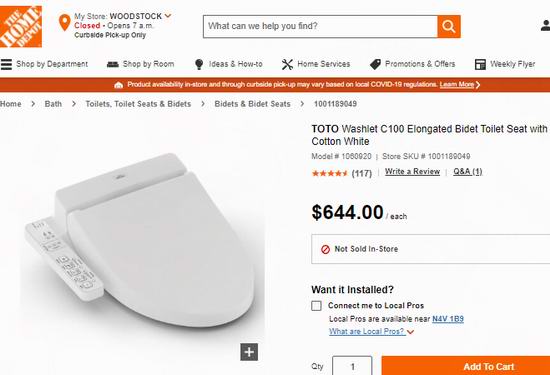Image resolution: width=550 pixels, height=375 pixels.
Task: Click The Home Depot logo
Action: pos(21,26)
